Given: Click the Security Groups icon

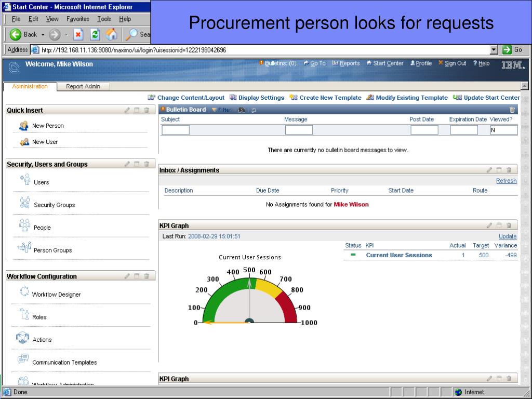Looking at the screenshot, I should click(x=25, y=202).
